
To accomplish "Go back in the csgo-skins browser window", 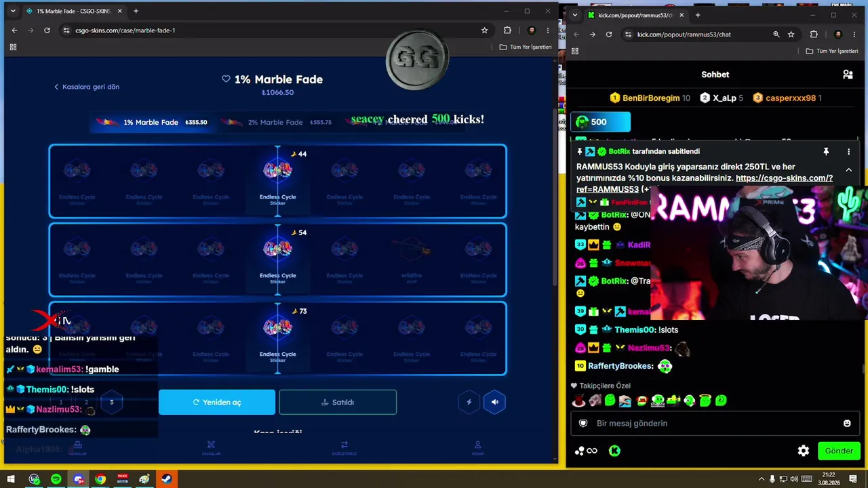I will 14,30.
